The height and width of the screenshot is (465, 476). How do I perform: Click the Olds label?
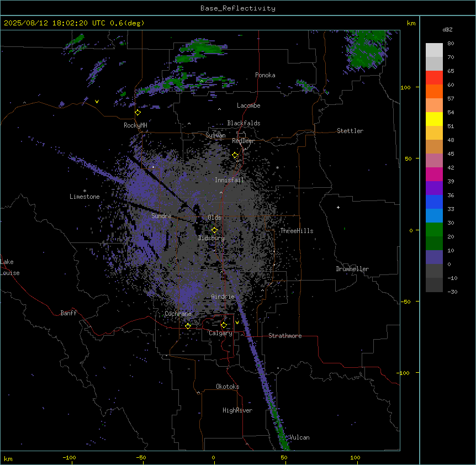[x=214, y=218]
